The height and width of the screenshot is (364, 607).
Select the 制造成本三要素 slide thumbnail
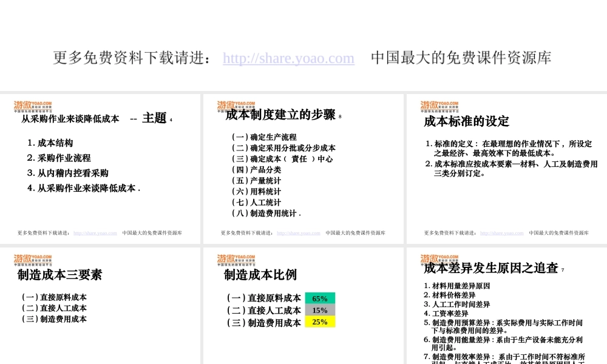100,306
